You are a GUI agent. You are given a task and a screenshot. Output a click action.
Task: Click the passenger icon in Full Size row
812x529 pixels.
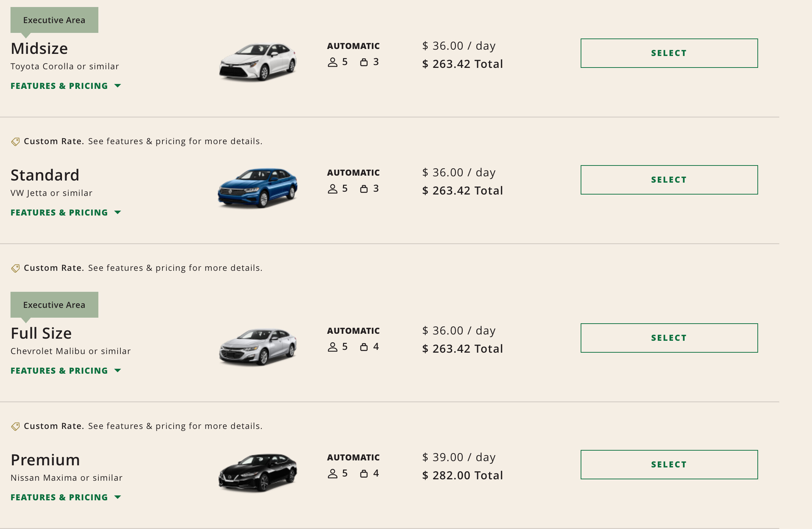pos(332,347)
